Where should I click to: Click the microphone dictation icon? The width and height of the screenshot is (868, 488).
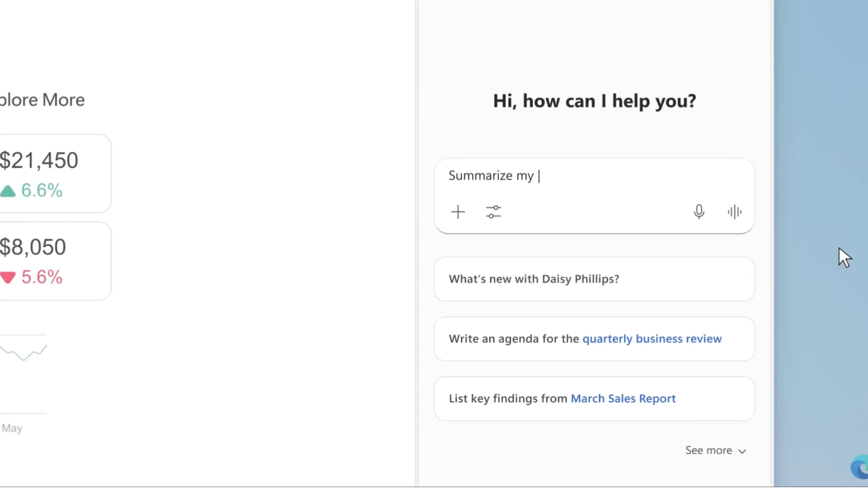(698, 212)
